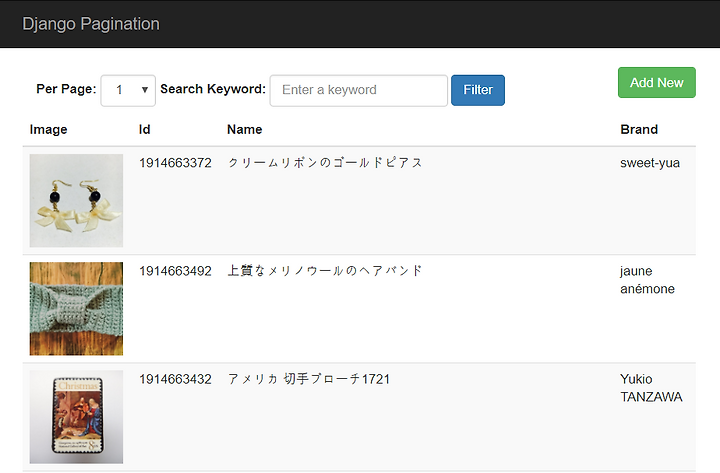
Task: Open the Per Page dropdown
Action: (128, 90)
